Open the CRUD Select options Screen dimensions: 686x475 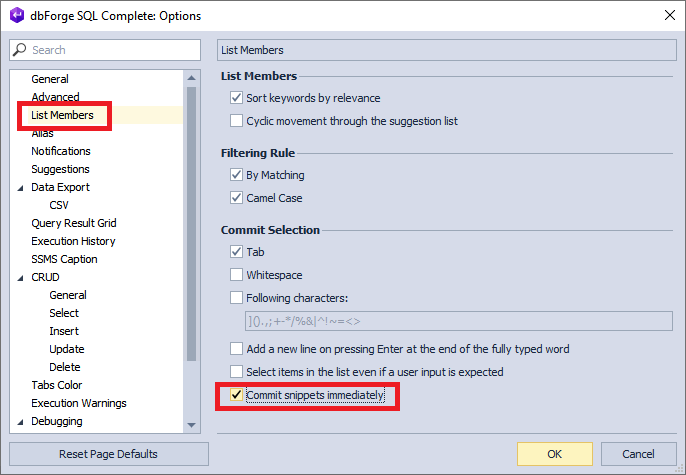[64, 313]
